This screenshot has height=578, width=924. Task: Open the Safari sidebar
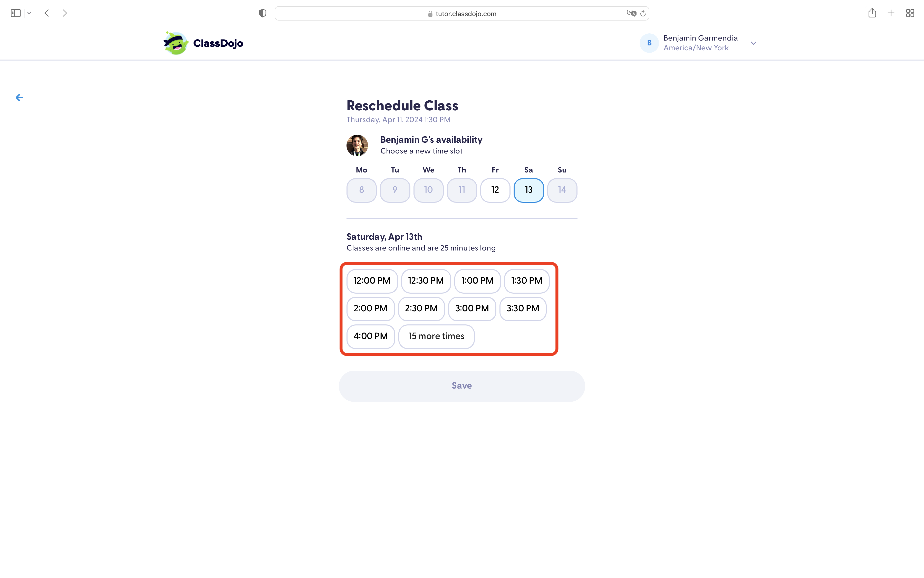point(15,13)
